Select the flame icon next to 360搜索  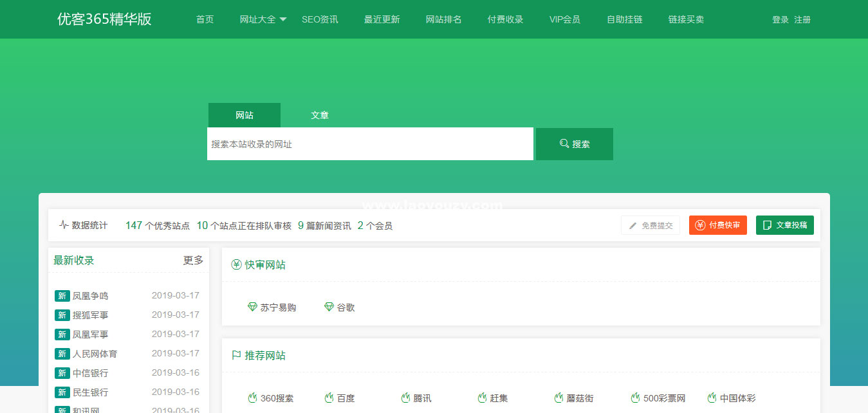[x=252, y=398]
